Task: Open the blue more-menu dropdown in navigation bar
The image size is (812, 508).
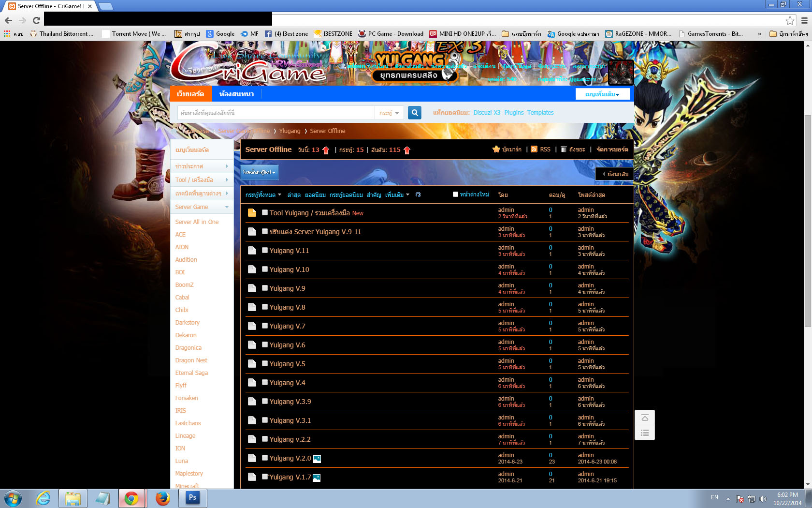Action: coord(602,94)
